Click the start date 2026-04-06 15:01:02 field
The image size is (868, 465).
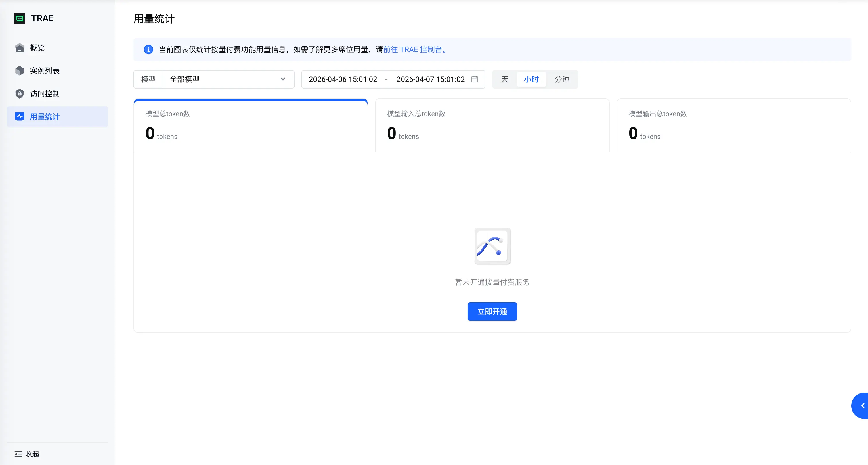click(x=343, y=80)
